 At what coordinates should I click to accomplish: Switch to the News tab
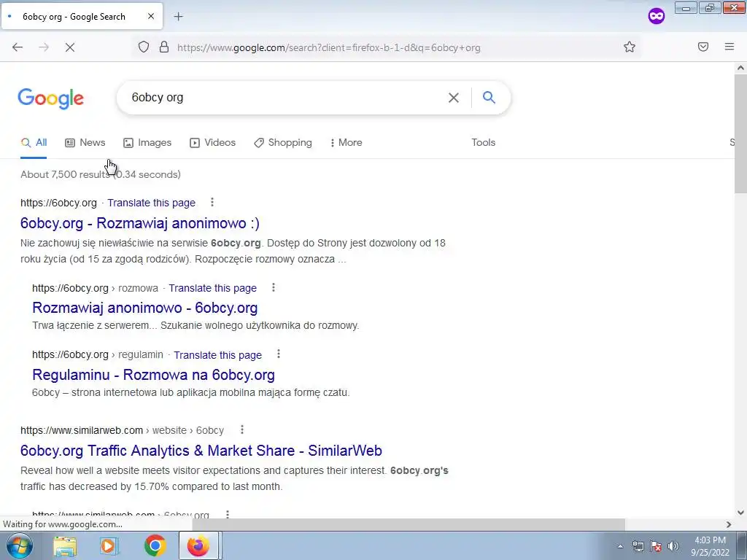85,142
